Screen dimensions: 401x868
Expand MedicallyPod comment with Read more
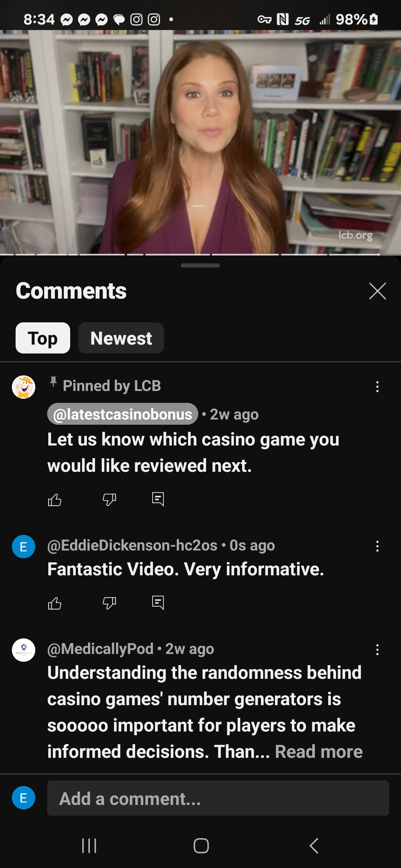click(x=319, y=752)
